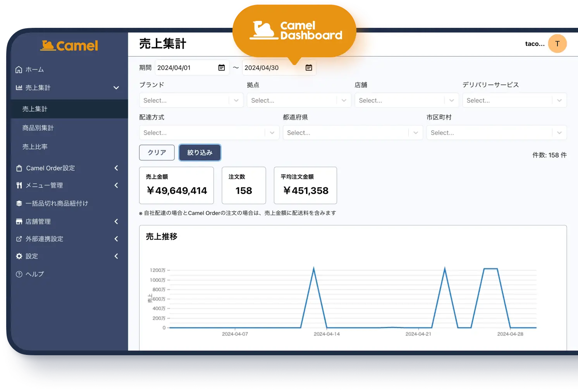Click the layers icon for 一括品切れ商品紐付け

(x=19, y=203)
